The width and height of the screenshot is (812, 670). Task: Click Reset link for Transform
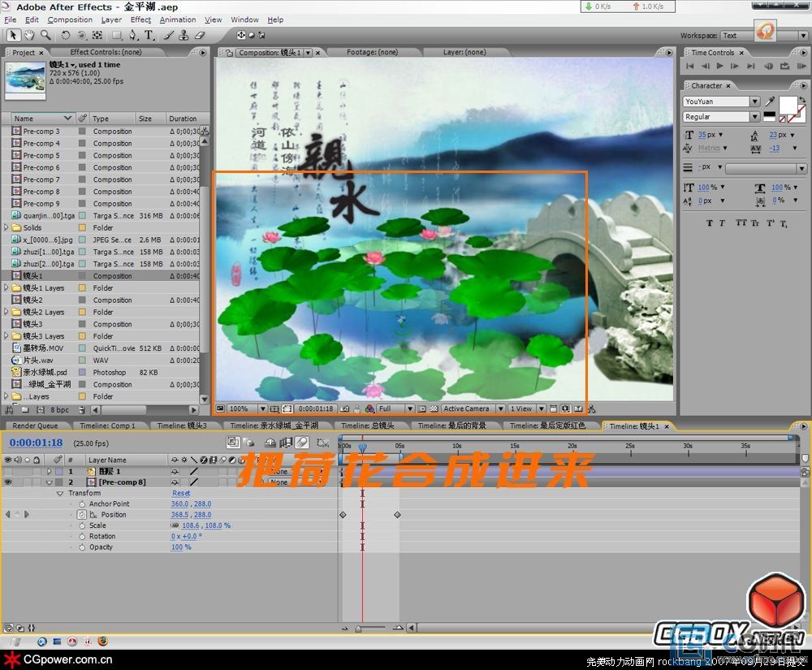click(x=181, y=494)
